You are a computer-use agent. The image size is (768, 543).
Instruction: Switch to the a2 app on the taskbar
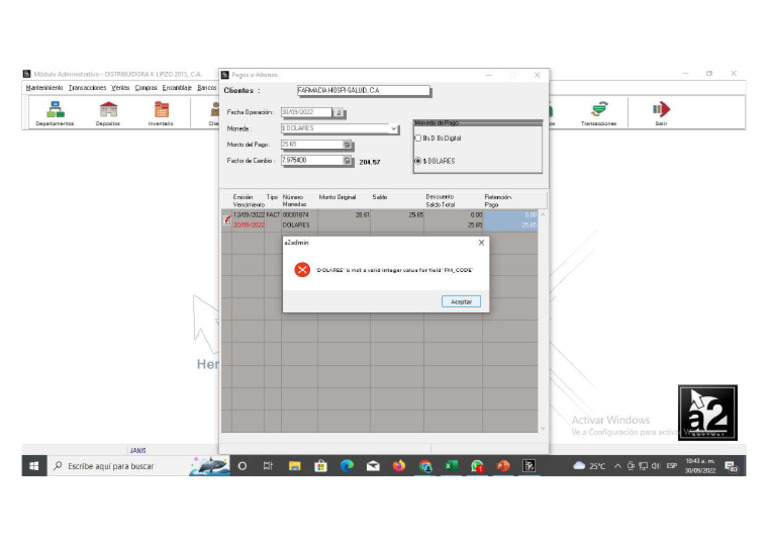pyautogui.click(x=529, y=466)
